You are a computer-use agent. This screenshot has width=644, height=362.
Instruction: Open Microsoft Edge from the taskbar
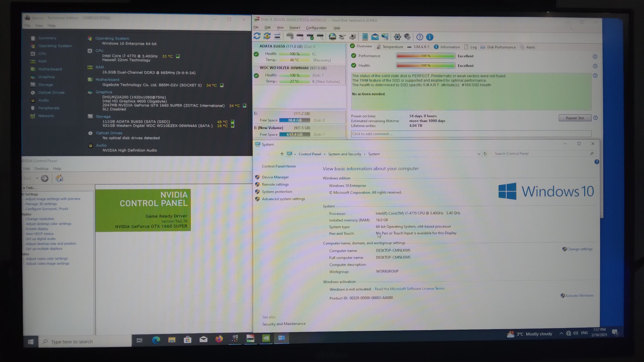pos(156,340)
